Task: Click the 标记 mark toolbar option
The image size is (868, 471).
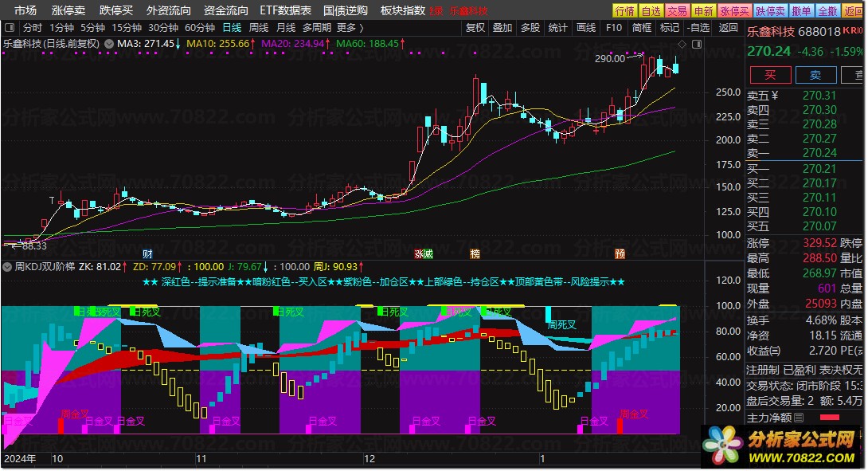Action: click(x=670, y=27)
